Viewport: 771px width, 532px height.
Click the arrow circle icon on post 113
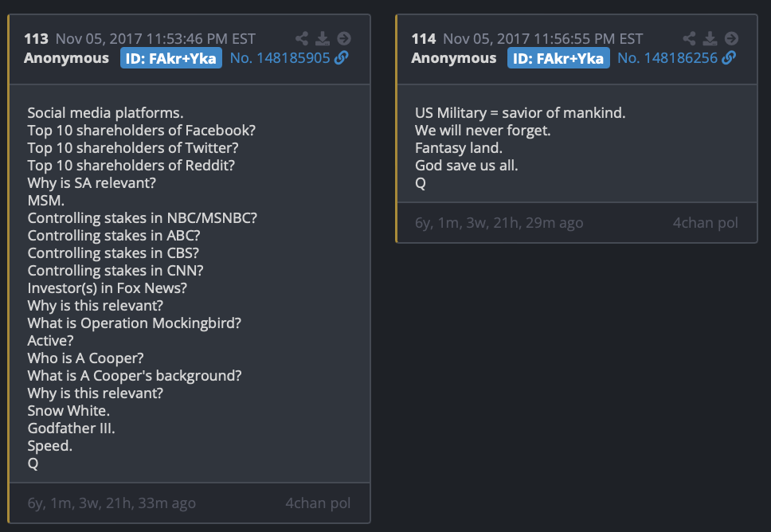click(343, 38)
